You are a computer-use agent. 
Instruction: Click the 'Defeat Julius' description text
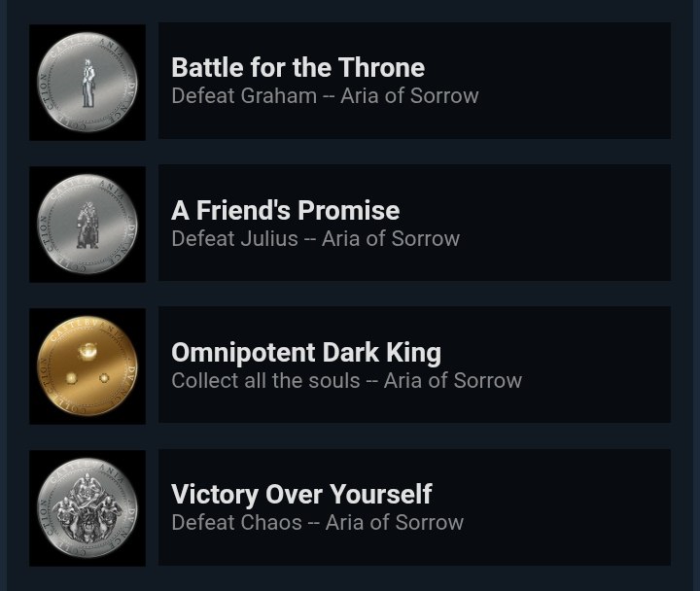pyautogui.click(x=234, y=238)
